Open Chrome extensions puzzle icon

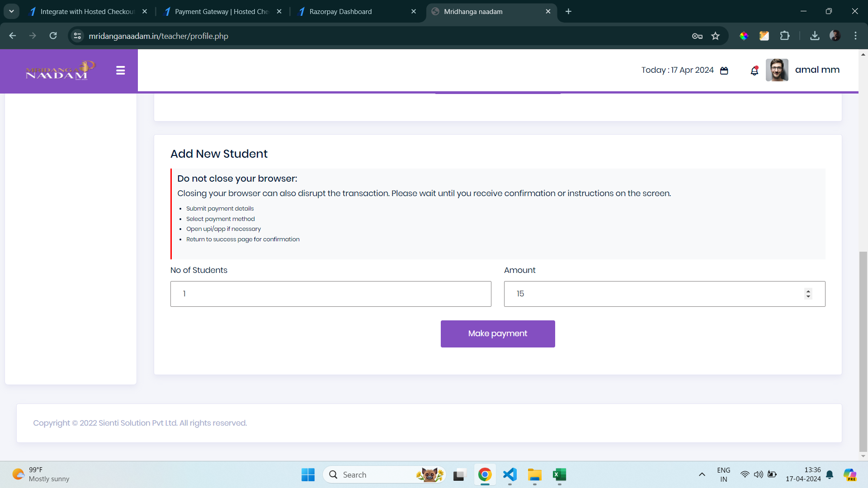pyautogui.click(x=785, y=36)
